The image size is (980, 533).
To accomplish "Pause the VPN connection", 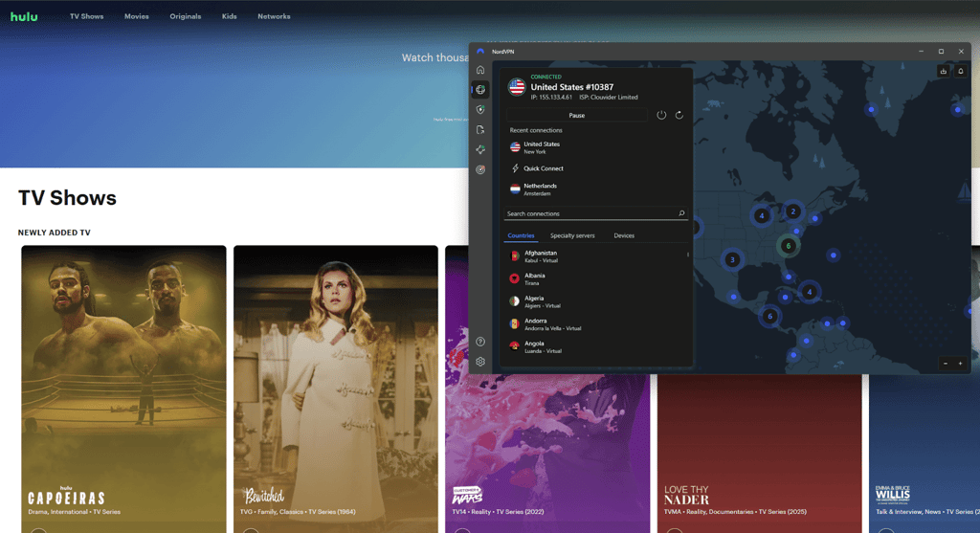I will (577, 116).
